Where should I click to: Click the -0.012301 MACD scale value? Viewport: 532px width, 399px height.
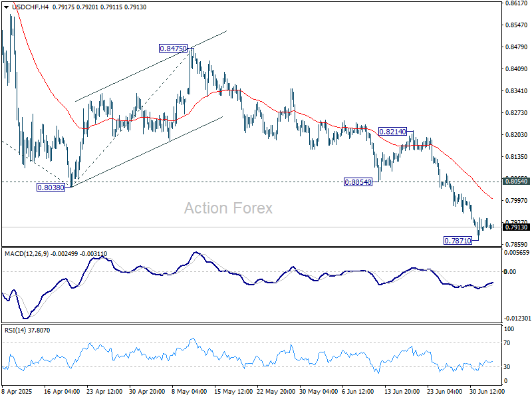[517, 319]
